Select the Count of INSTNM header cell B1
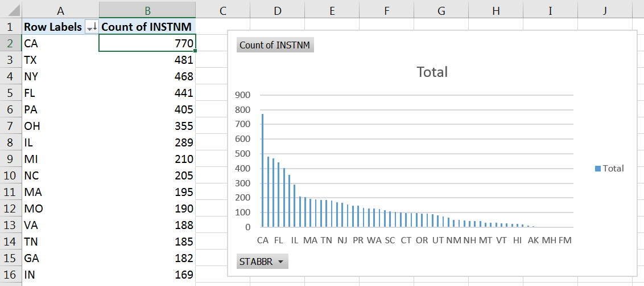The height and width of the screenshot is (286, 644). click(x=147, y=27)
